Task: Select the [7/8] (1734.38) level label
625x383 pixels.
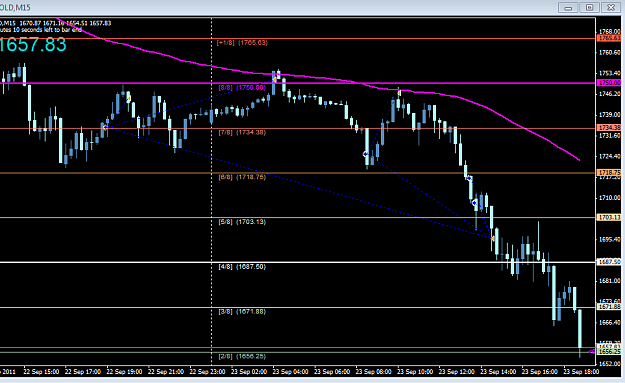Action: [242, 132]
